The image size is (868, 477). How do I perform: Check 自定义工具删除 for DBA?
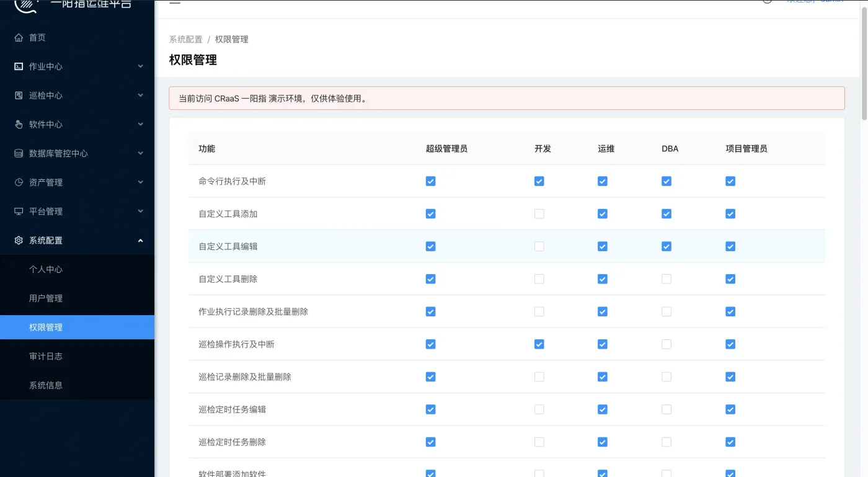[666, 279]
